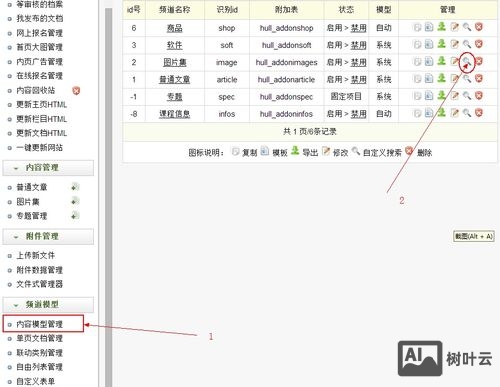Viewport: 500px width, 387px height.
Task: Open the template icon in the 普通文章 row
Action: pos(429,78)
